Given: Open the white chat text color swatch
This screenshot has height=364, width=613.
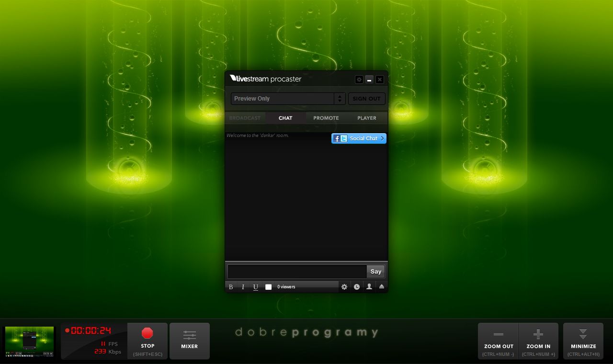Looking at the screenshot, I should click(x=268, y=287).
